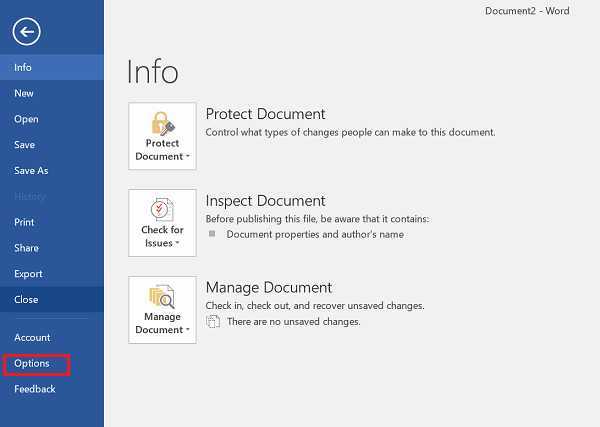The width and height of the screenshot is (600, 427).
Task: Click the Inspect Document heading
Action: pos(265,201)
